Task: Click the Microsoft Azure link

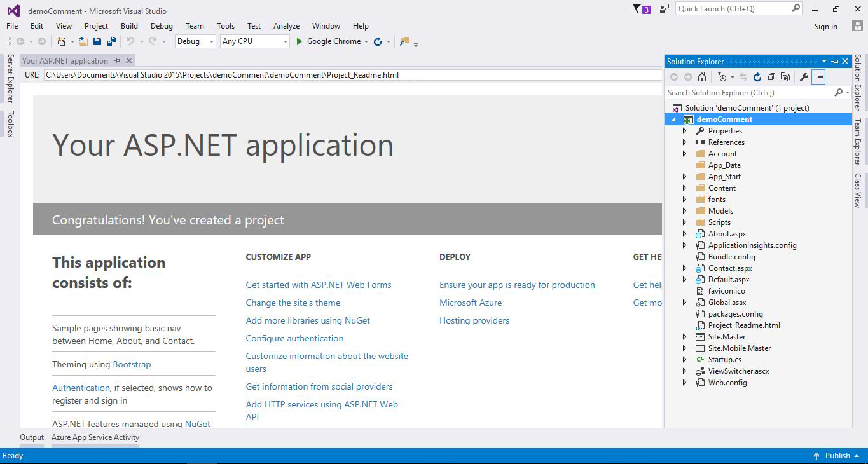Action: pyautogui.click(x=471, y=303)
